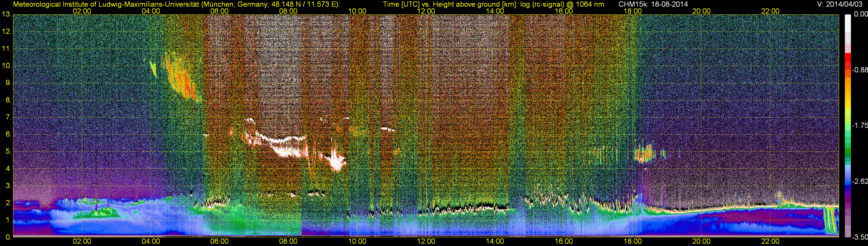Select the coordinates text 48.148 N / 11.573 E
868x246 pixels.
tap(304, 4)
